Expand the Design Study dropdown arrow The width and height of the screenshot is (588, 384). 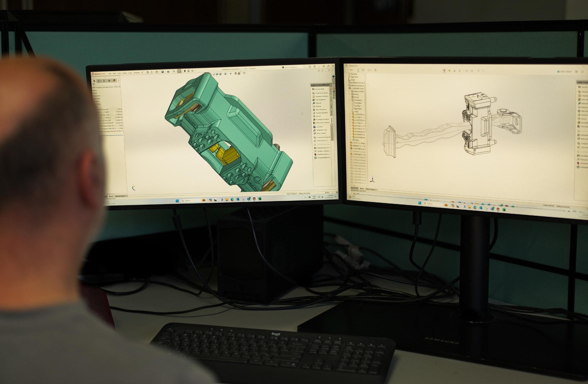coord(328,89)
